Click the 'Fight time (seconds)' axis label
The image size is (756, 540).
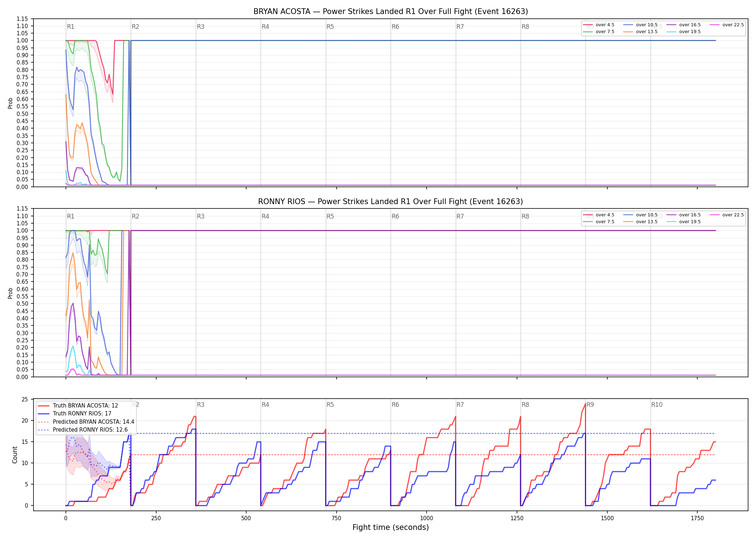(x=391, y=527)
